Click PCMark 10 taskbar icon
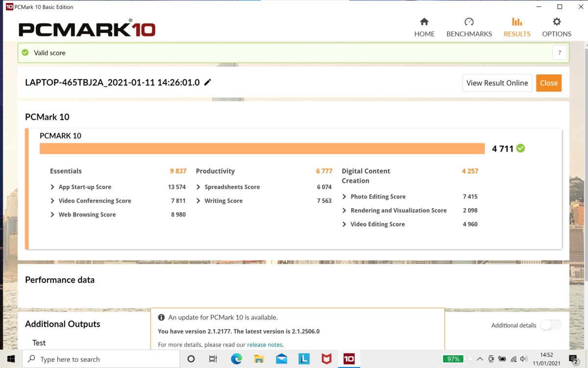Viewport: 588px width, 368px height. 349,359
